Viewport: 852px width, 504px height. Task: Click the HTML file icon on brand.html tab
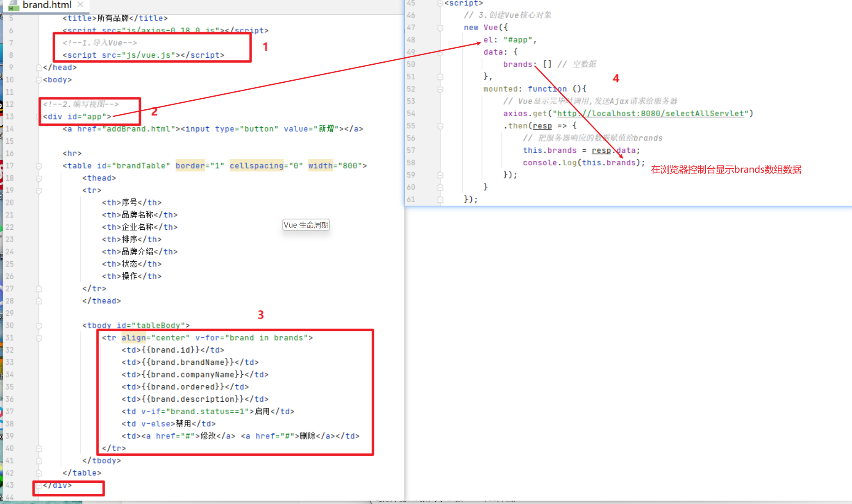click(x=13, y=5)
